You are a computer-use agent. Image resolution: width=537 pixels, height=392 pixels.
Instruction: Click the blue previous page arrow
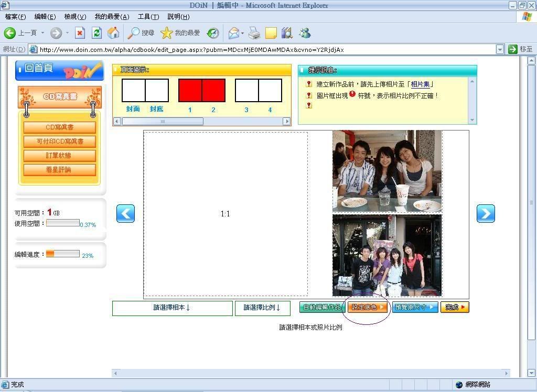125,213
